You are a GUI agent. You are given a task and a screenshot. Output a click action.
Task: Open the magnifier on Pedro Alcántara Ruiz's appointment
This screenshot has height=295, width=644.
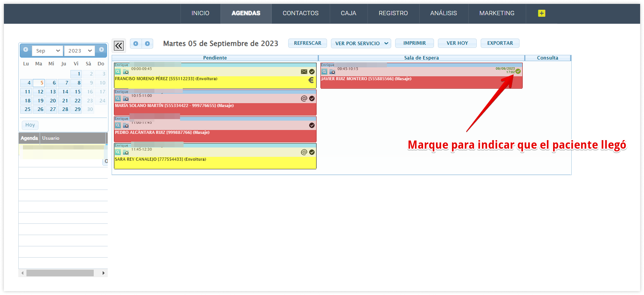(x=118, y=125)
